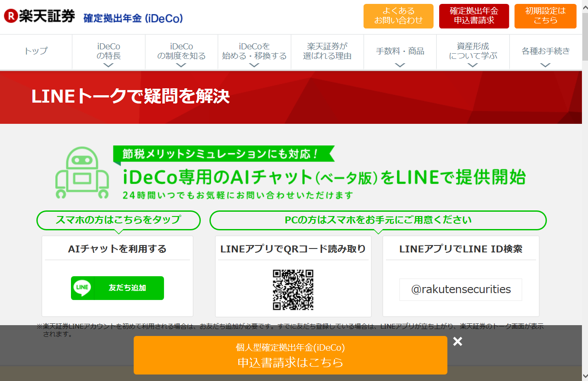Click the red 確定拠出年金申込書請求 button

pos(474,16)
